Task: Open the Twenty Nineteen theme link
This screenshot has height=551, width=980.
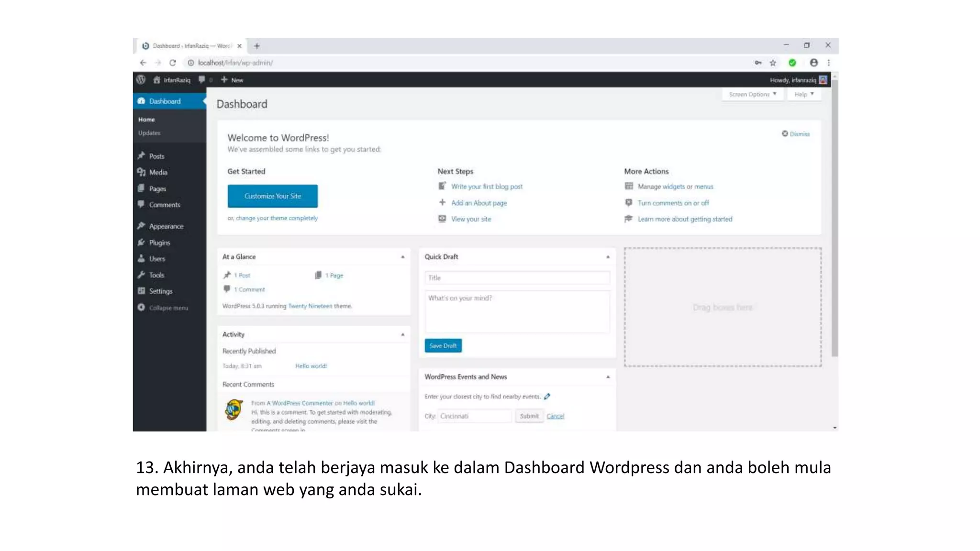Action: (x=310, y=306)
